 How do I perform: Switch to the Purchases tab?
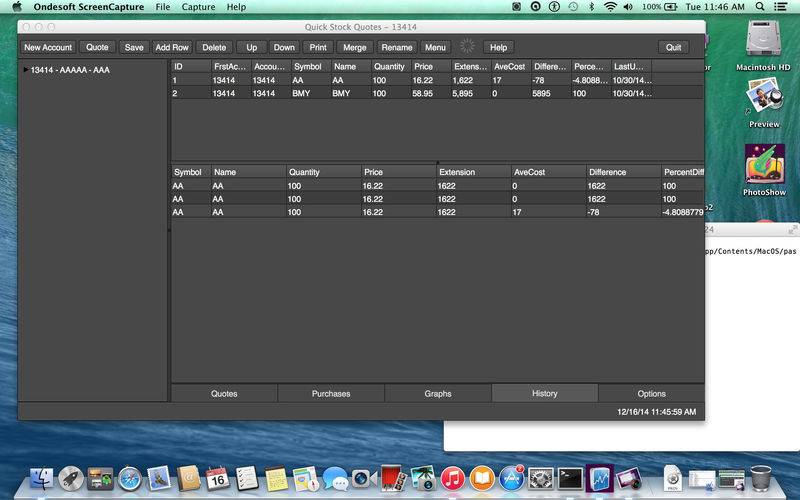coord(331,394)
